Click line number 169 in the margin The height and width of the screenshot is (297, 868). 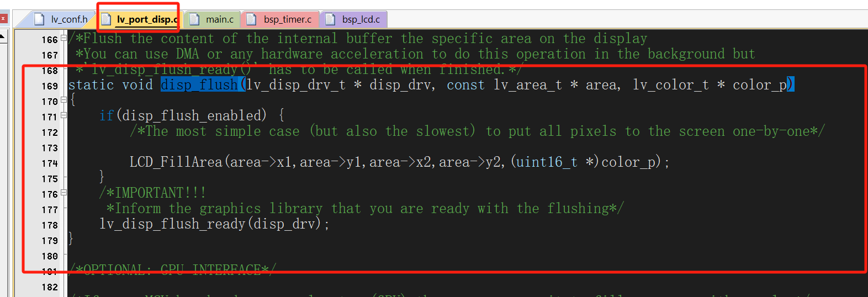50,86
